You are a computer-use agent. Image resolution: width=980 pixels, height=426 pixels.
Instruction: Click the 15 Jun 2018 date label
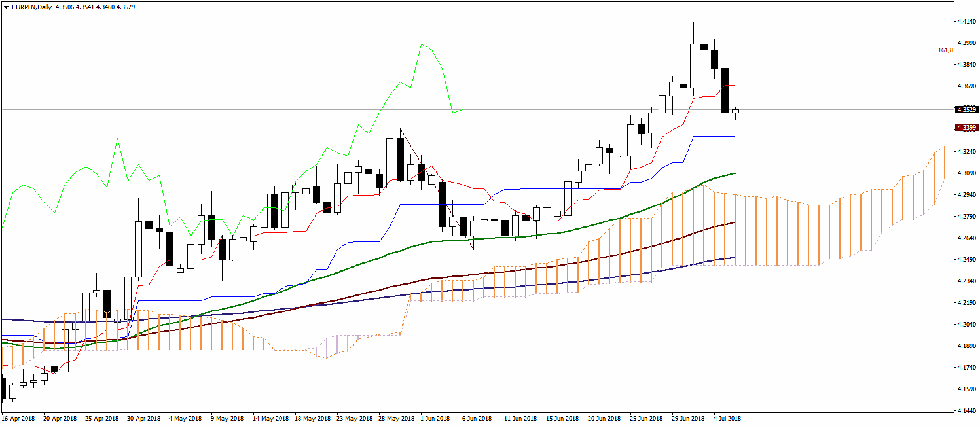click(563, 418)
